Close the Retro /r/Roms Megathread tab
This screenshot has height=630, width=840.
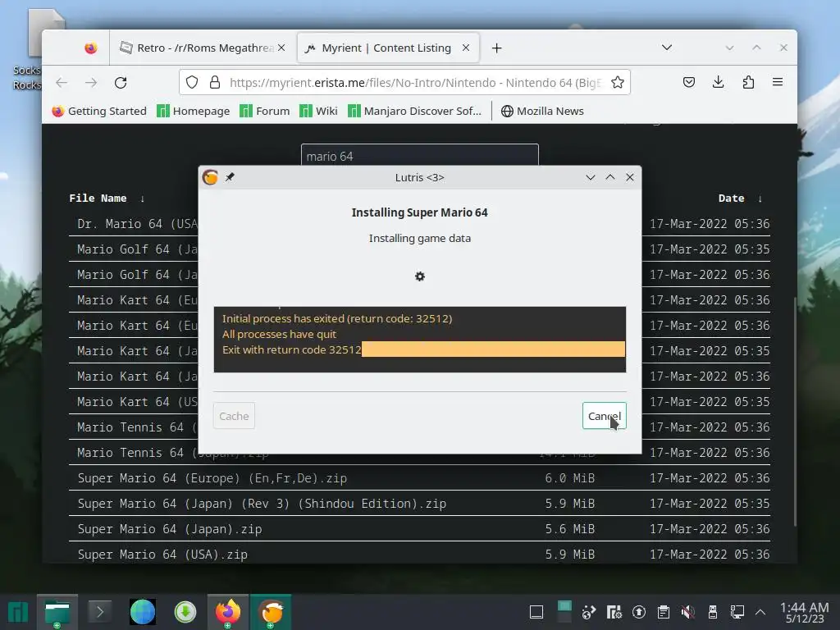click(x=281, y=48)
